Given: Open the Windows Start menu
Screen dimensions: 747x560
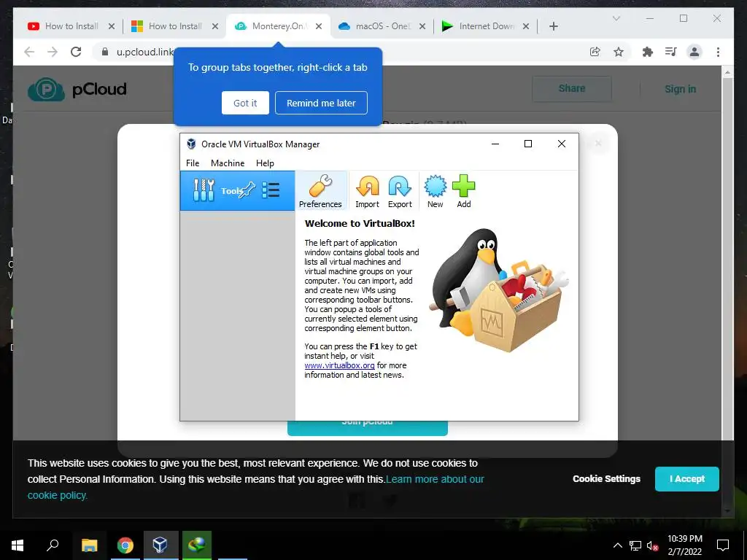Looking at the screenshot, I should coord(18,545).
